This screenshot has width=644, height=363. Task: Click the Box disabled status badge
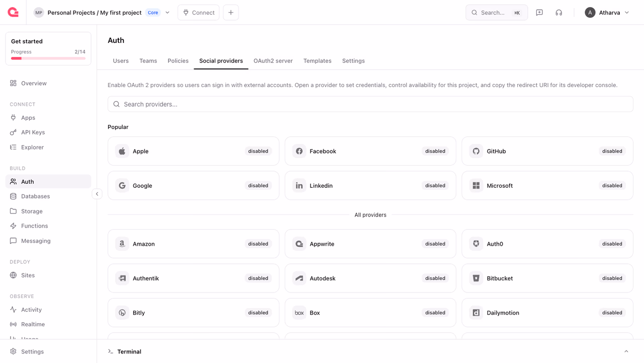[x=435, y=313]
